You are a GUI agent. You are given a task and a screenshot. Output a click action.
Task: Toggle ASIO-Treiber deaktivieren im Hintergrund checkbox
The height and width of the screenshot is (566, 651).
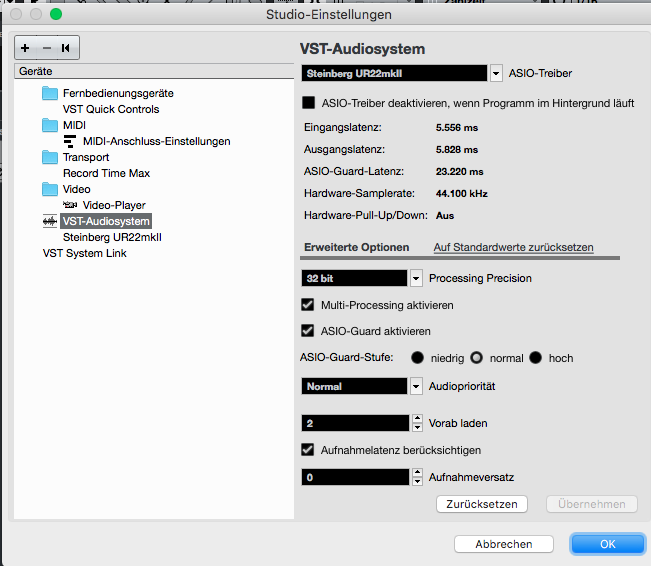308,103
